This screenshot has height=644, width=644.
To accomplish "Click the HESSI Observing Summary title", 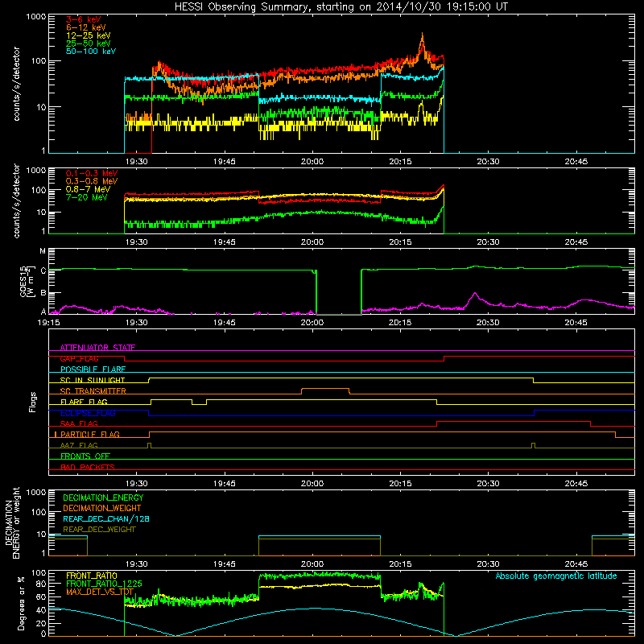I will (341, 7).
